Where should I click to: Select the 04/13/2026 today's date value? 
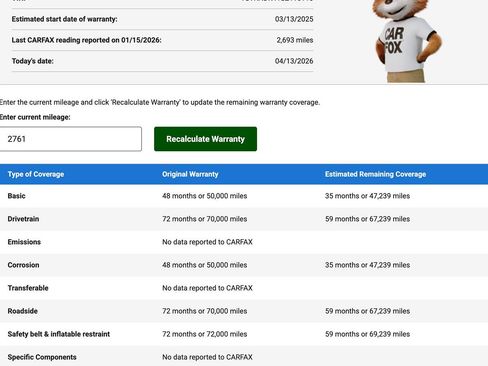(x=294, y=61)
